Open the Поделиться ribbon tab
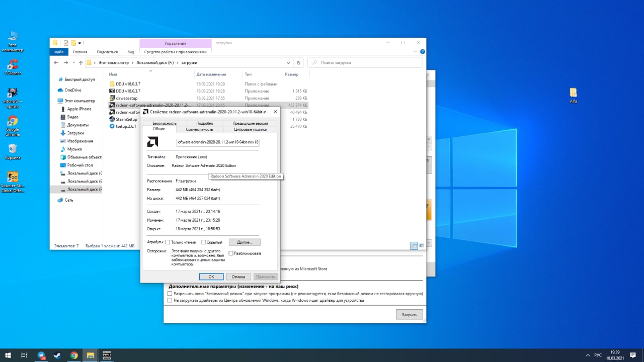 coord(107,52)
